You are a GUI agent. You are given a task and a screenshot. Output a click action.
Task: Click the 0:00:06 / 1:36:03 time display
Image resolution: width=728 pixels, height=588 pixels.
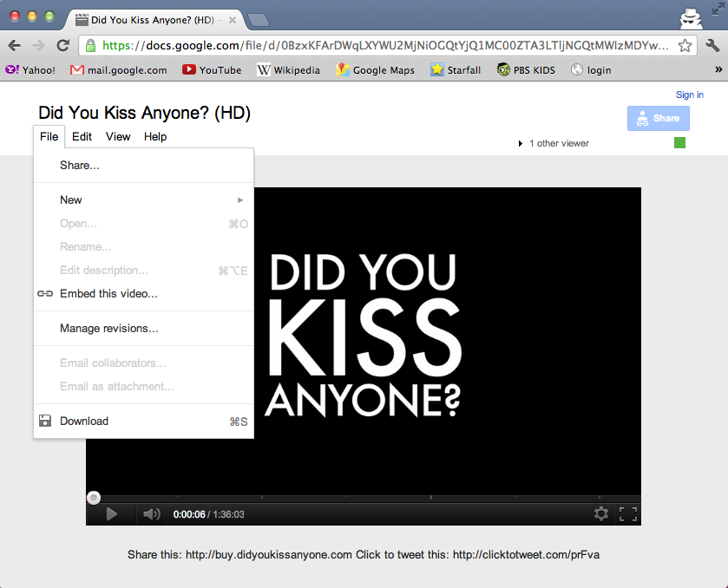click(208, 514)
